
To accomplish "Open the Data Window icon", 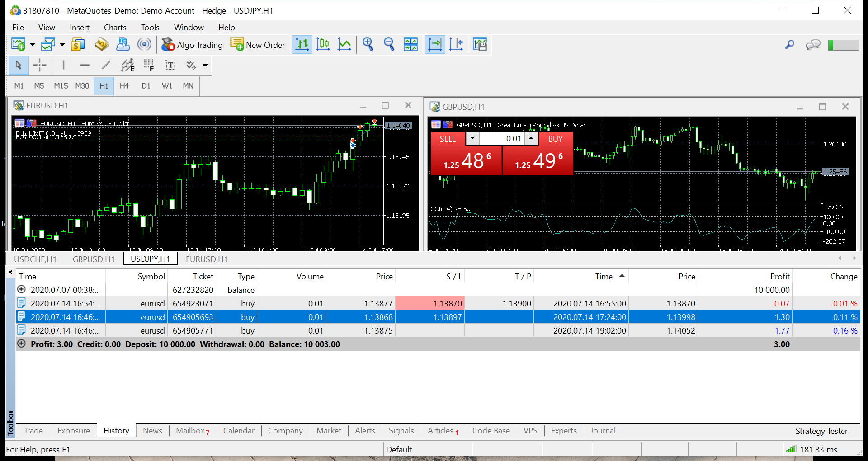I will coord(102,44).
